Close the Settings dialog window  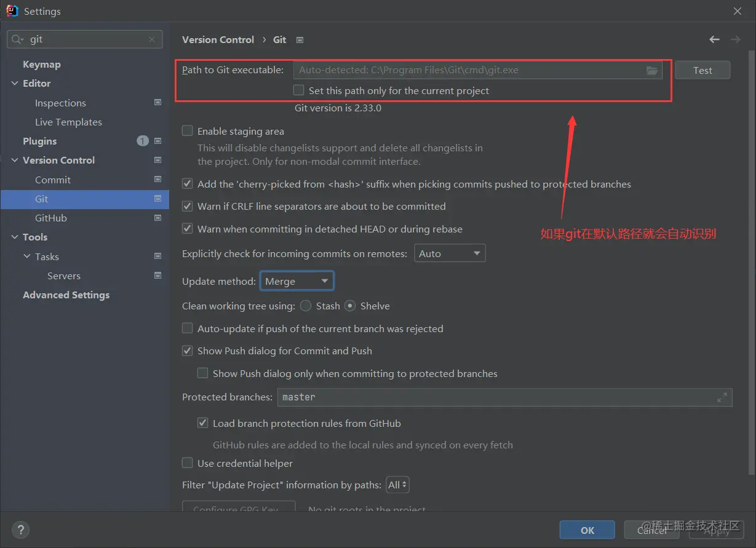point(737,11)
